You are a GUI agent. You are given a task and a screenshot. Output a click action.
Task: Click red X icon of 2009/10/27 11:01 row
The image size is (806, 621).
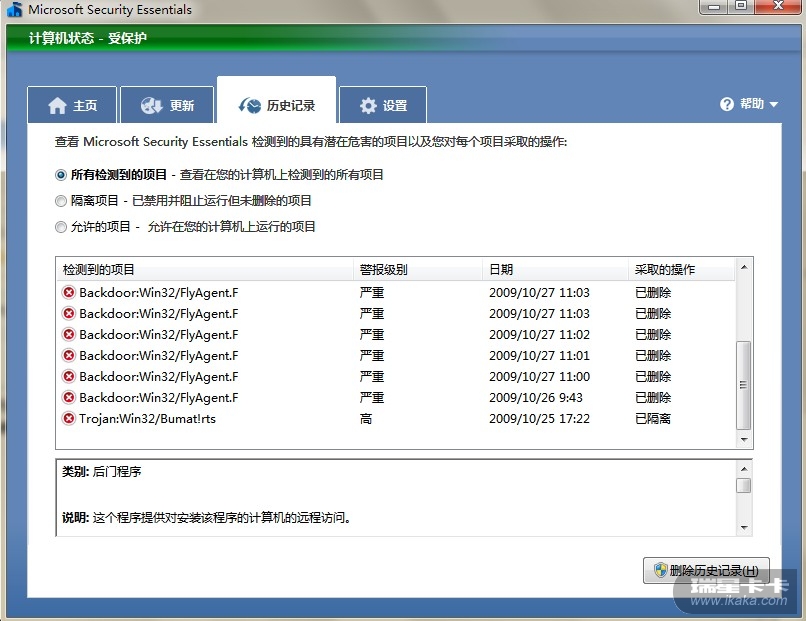point(68,355)
